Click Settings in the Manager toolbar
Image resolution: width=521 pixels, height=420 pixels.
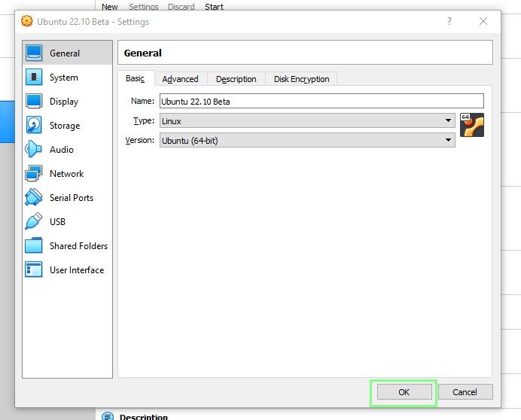pos(144,6)
